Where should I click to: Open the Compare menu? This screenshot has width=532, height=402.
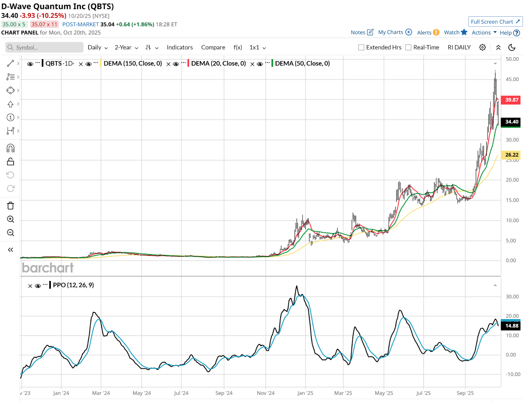(213, 48)
